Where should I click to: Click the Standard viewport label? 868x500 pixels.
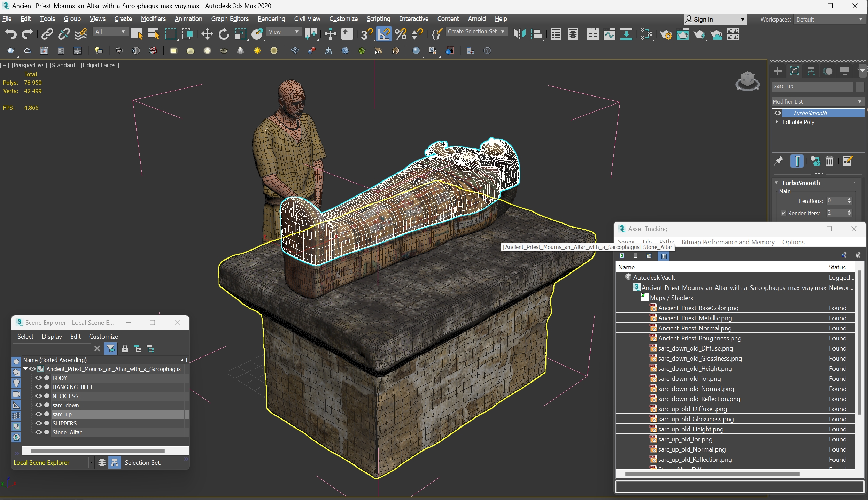coord(64,65)
